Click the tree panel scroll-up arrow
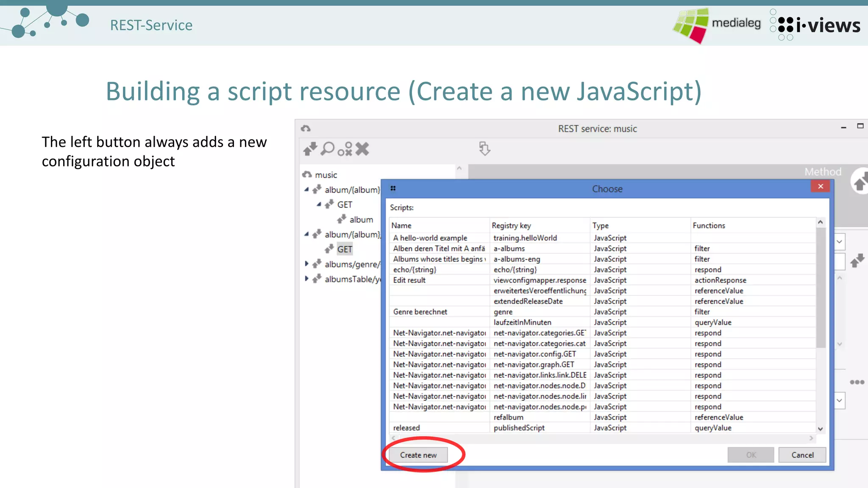The height and width of the screenshot is (488, 868). tap(459, 169)
